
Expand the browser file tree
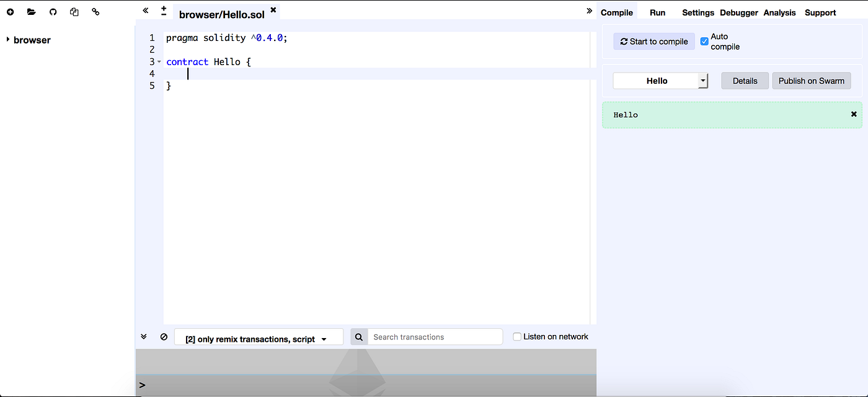pos(9,40)
